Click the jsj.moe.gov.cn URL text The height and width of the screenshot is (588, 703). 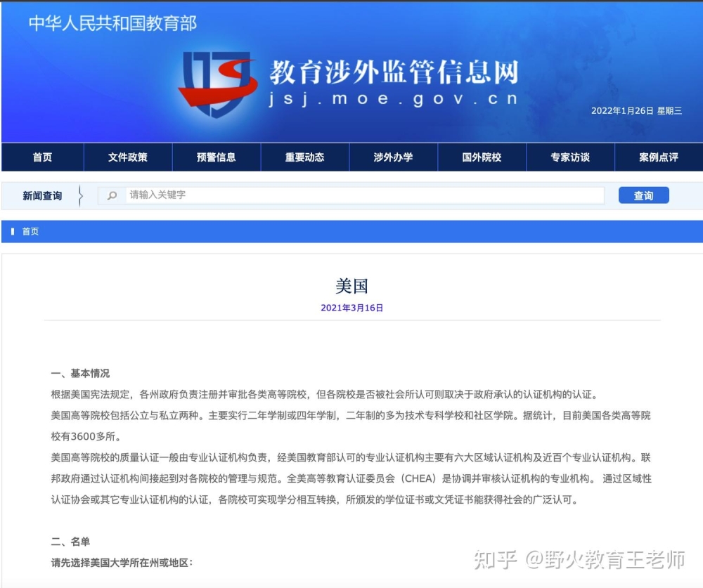393,98
